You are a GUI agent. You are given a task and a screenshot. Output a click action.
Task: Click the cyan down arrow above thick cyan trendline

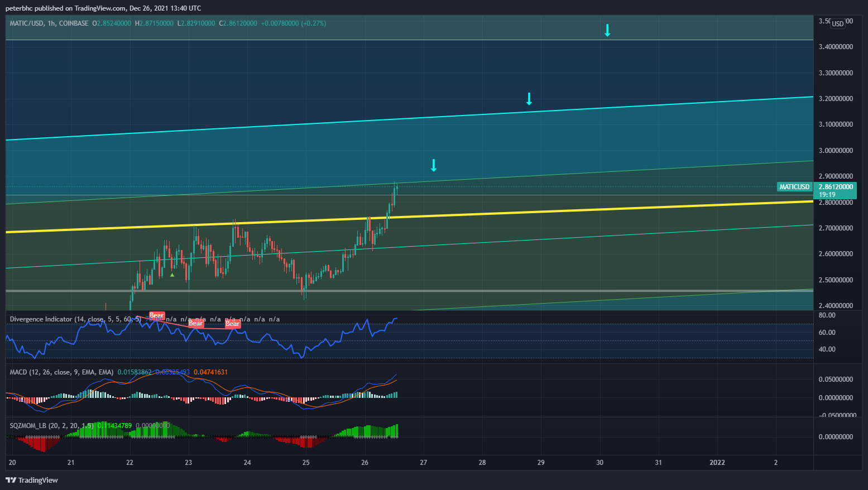529,99
